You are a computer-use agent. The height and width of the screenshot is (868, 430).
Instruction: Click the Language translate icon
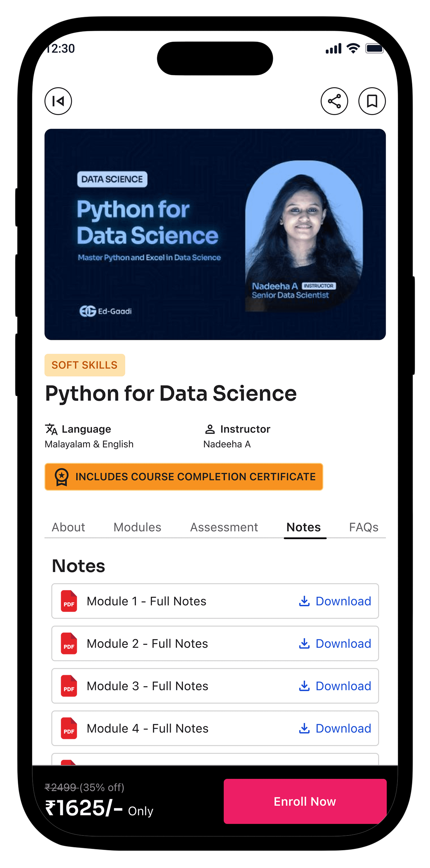pyautogui.click(x=51, y=429)
